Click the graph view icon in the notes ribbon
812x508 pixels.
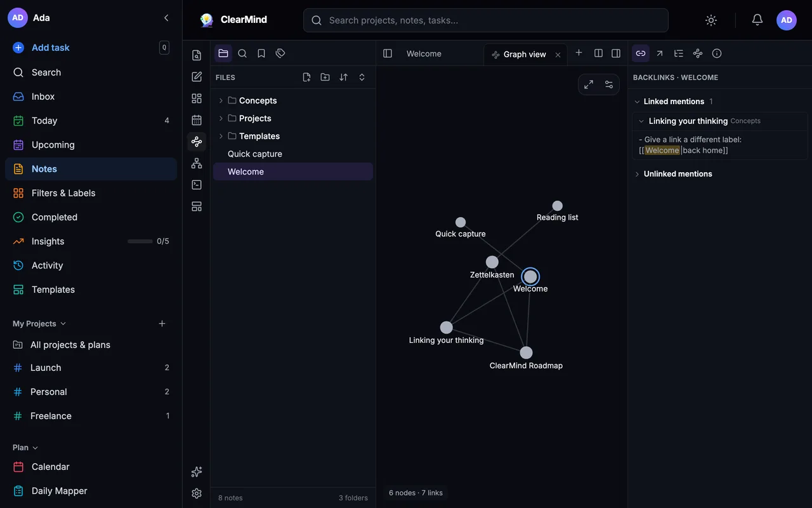(x=197, y=142)
